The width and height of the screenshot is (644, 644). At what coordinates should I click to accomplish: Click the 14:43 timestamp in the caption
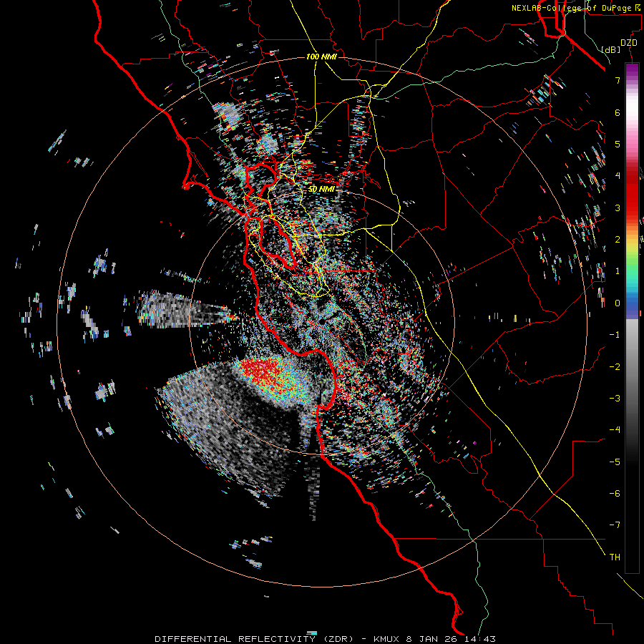(481, 639)
